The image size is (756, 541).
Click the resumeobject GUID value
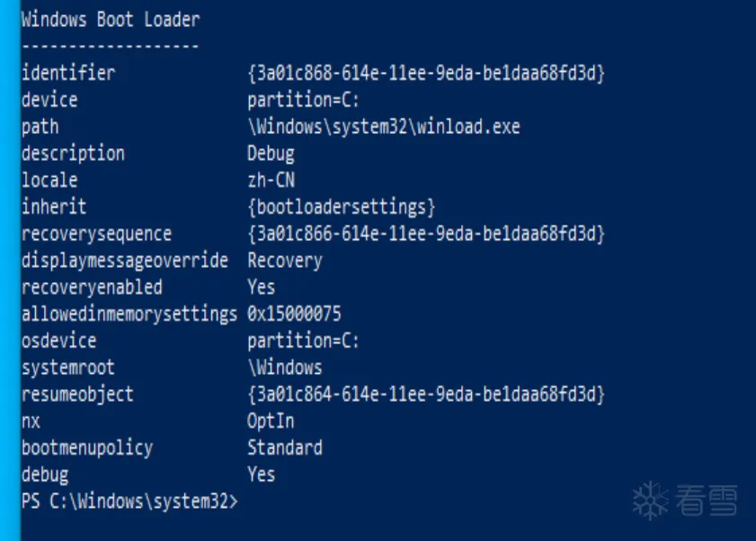point(425,394)
